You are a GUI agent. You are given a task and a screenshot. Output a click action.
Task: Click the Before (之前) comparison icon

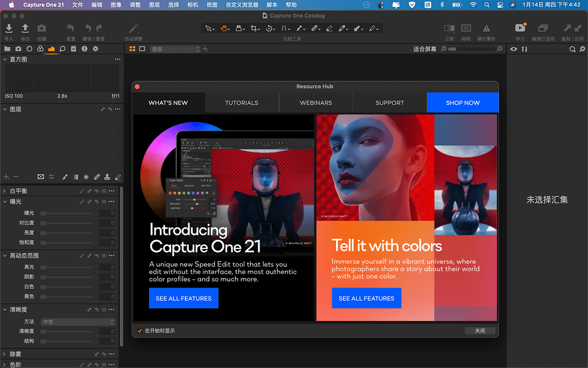coord(449,29)
